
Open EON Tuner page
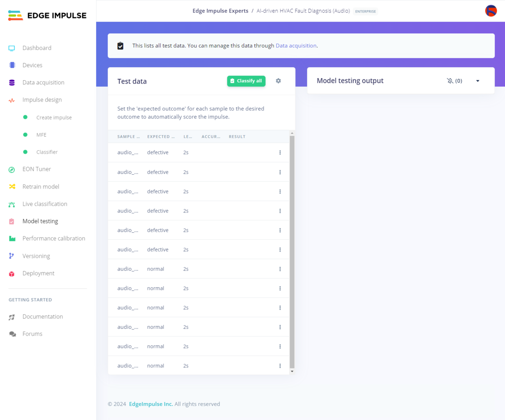(x=37, y=169)
